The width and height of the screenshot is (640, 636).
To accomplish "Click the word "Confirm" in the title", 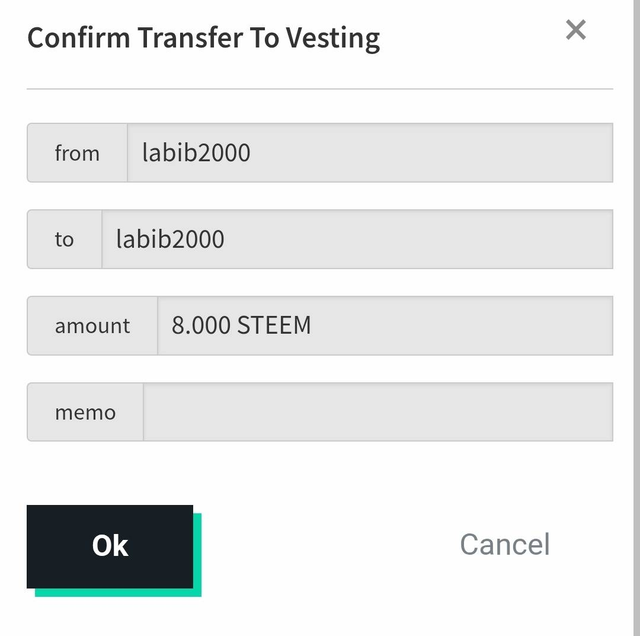I will (78, 39).
